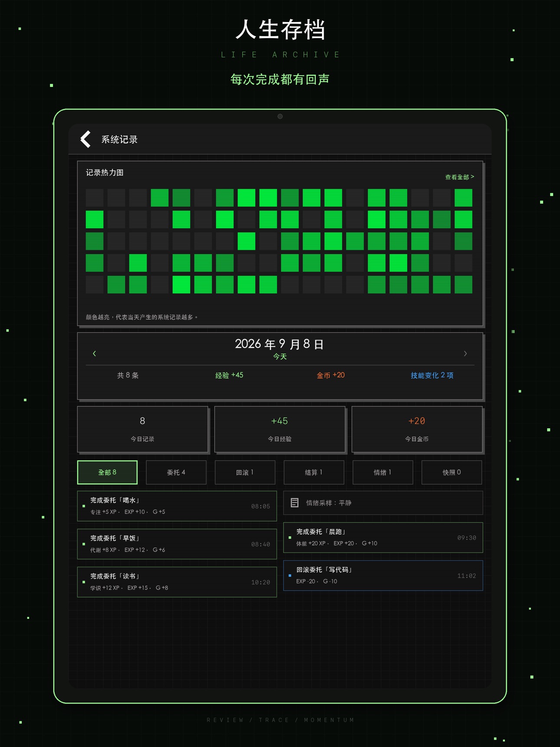Click 体能 +20 XP reward text

(x=311, y=543)
